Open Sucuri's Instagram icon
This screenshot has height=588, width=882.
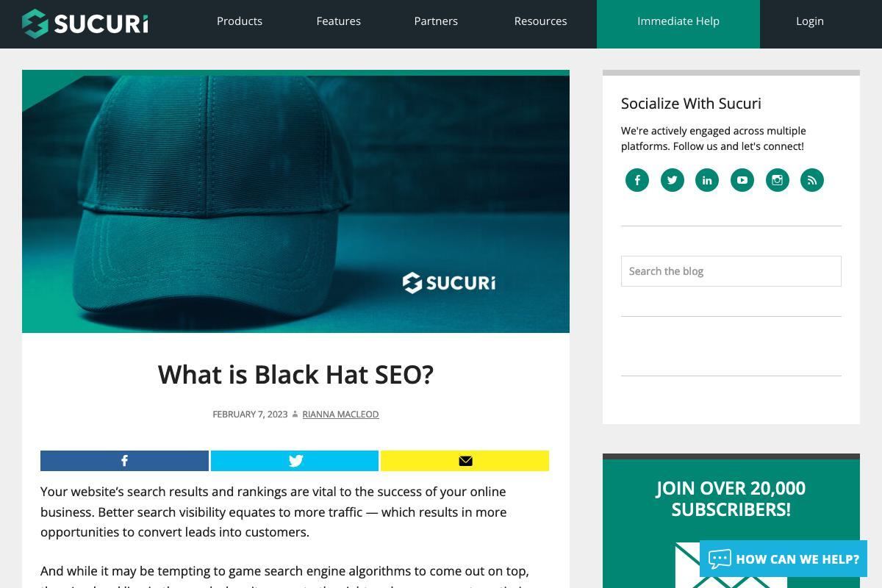pos(778,180)
